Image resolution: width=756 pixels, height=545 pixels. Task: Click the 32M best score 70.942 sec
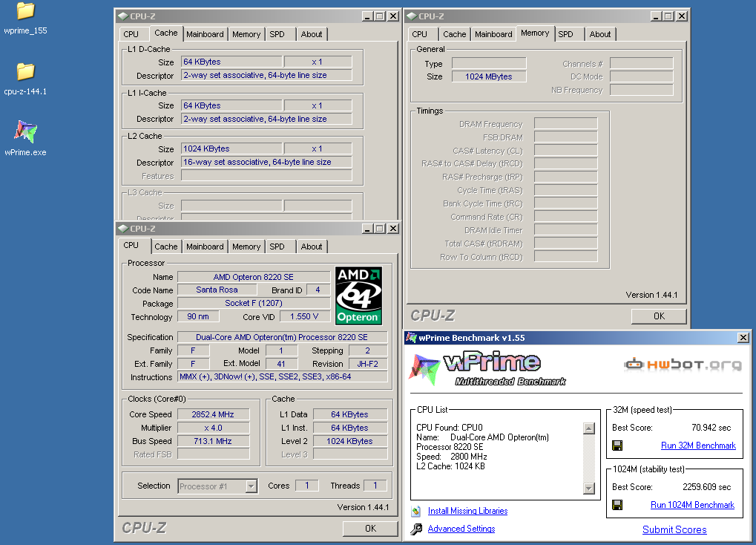(711, 428)
